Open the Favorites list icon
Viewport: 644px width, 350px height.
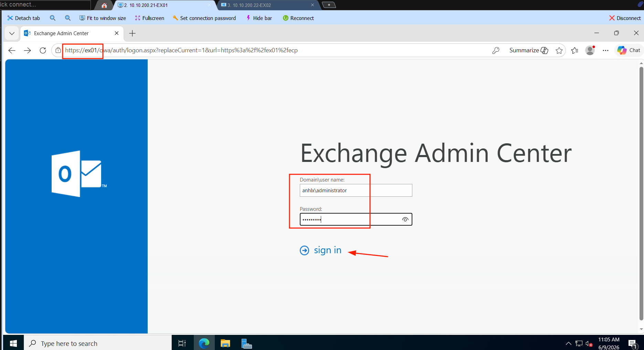pyautogui.click(x=574, y=50)
